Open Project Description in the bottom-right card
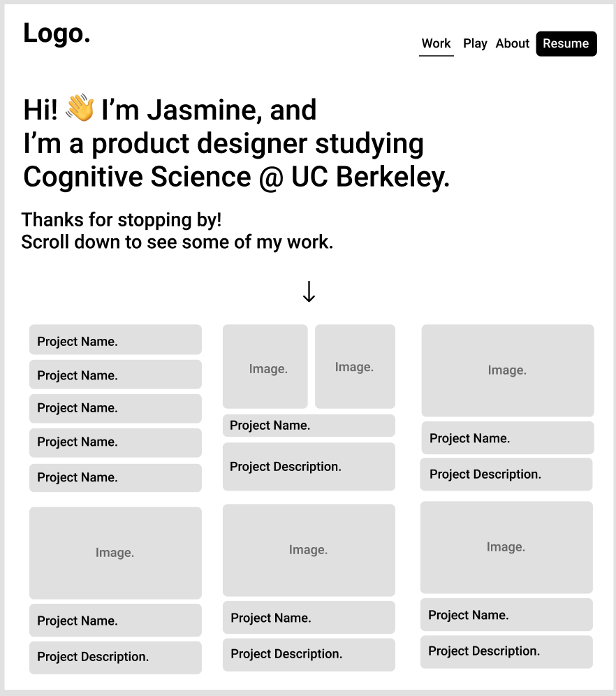 [506, 651]
